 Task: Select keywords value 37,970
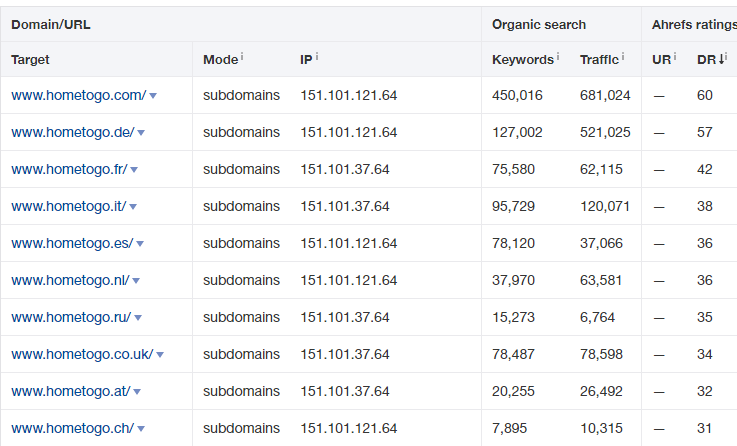click(x=513, y=281)
